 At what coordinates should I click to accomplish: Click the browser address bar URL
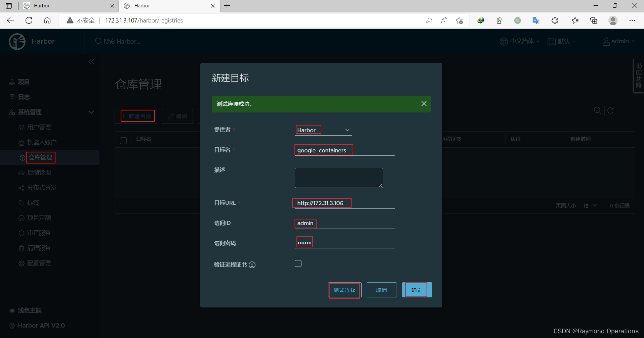(144, 20)
